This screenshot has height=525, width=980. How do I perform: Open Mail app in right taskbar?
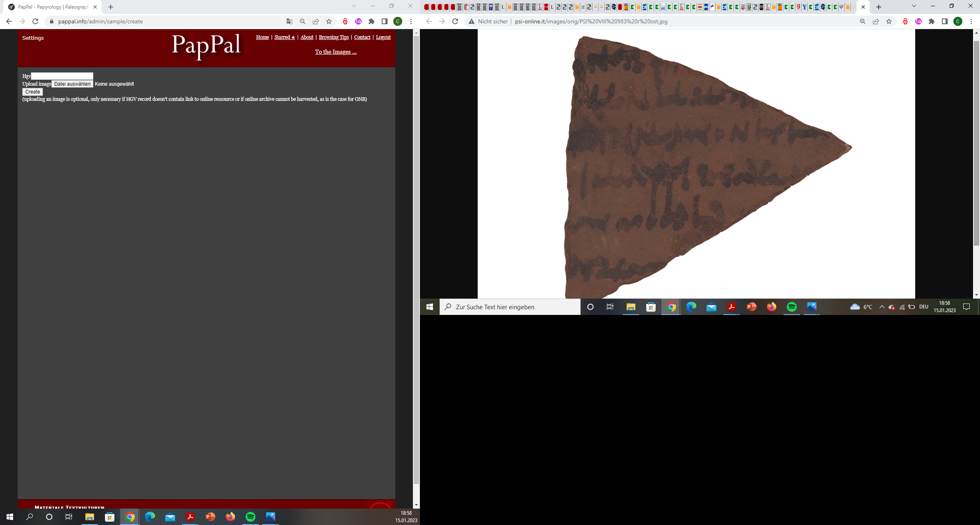(711, 307)
